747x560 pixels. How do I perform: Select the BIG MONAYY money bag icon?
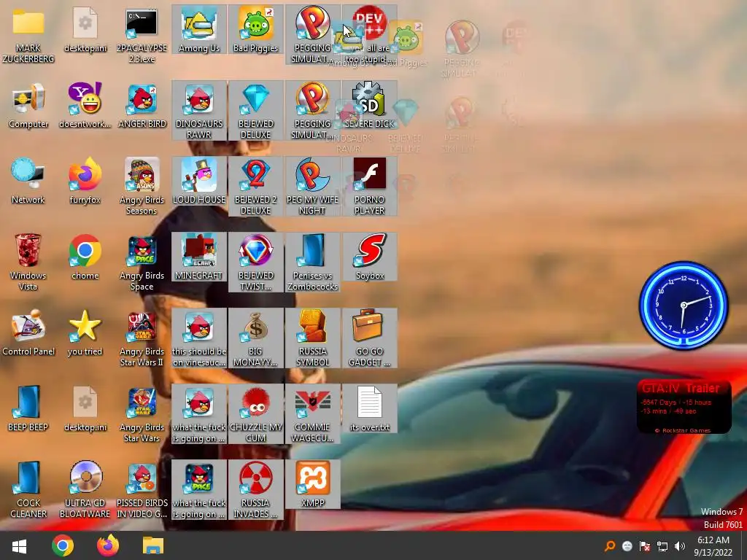256,338
